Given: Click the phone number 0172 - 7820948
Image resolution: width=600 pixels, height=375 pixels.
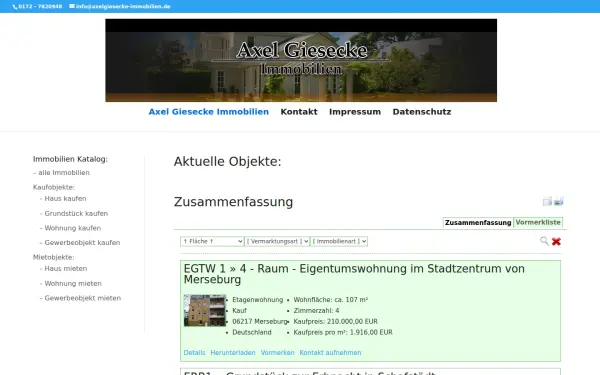Looking at the screenshot, I should pos(40,7).
